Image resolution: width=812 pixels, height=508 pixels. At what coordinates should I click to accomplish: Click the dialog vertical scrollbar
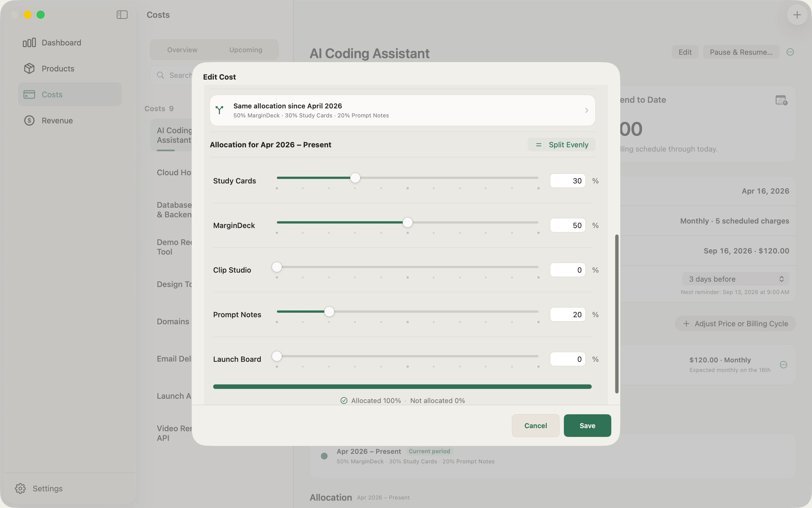coord(616,314)
